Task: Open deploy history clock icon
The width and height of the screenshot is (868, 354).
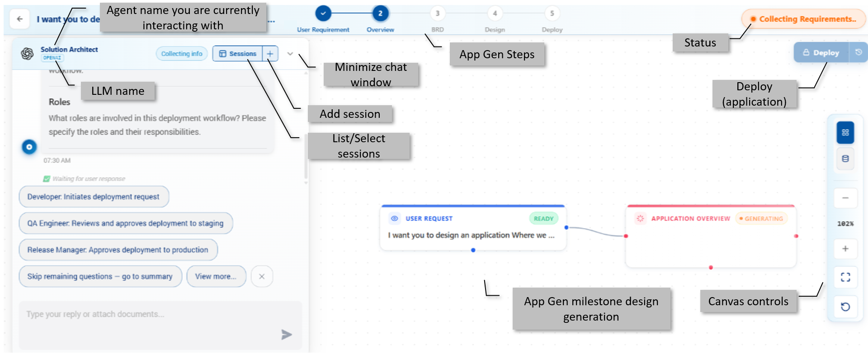Action: [x=858, y=52]
